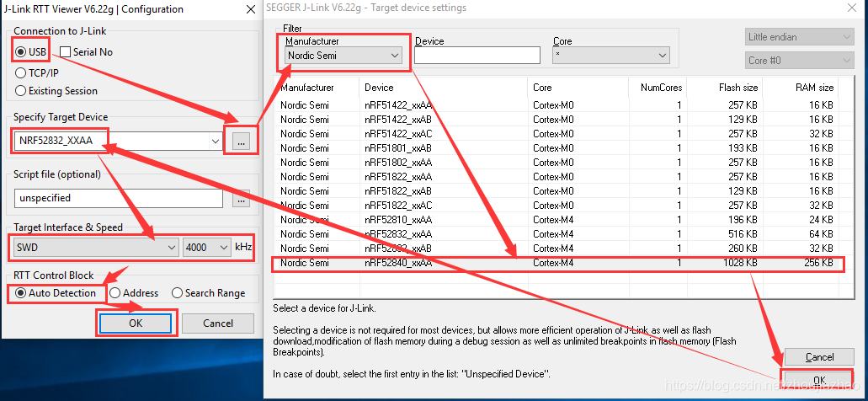Select the Search Range radio button
Screen dimensions: 868x401
click(177, 293)
